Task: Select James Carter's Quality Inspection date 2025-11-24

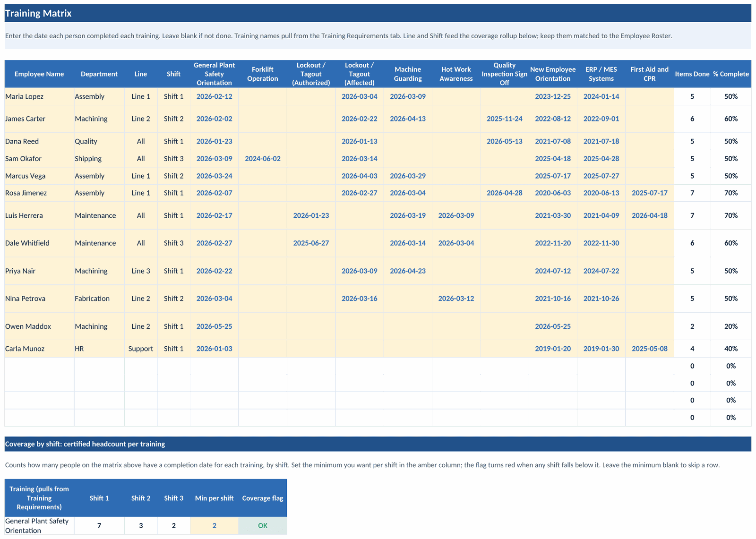Action: click(x=505, y=119)
